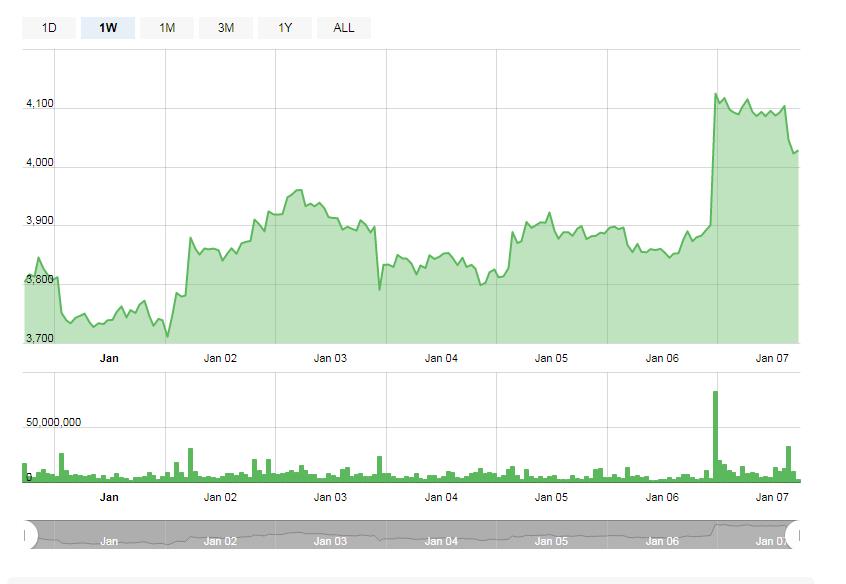Select the 1D time range tab
The height and width of the screenshot is (584, 846).
[x=49, y=28]
